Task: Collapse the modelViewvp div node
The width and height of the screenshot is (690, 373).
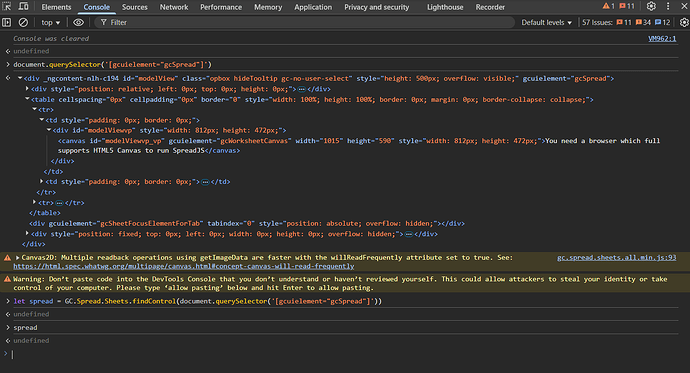Action: click(49, 130)
